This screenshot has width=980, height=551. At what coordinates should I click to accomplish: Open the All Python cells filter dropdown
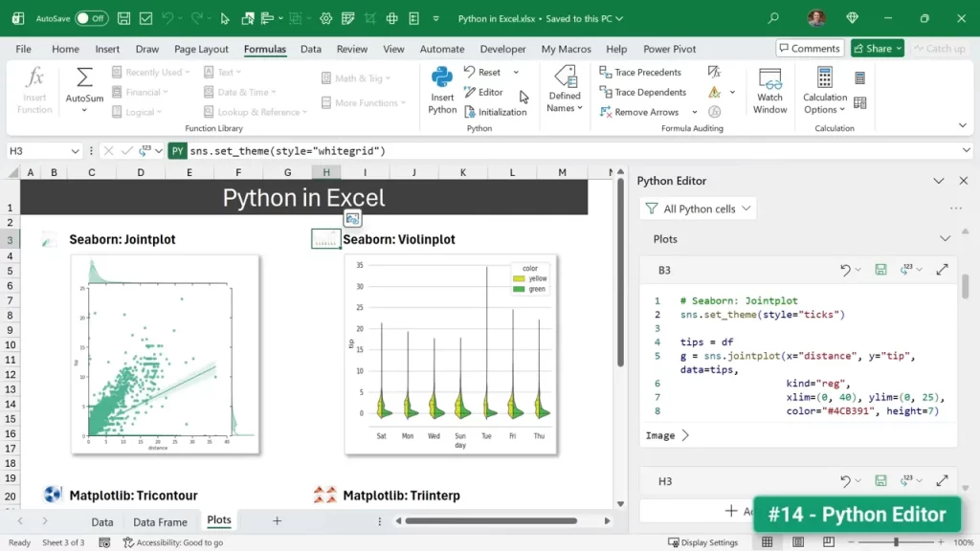(698, 208)
